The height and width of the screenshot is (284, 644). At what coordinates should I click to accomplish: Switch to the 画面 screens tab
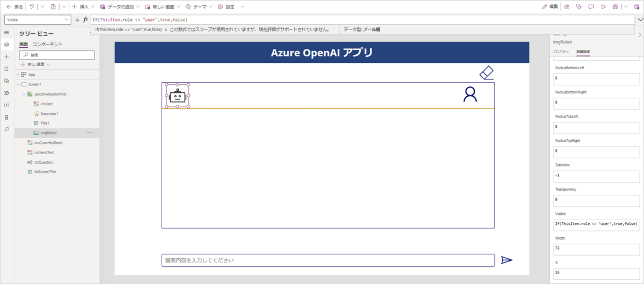click(x=24, y=44)
